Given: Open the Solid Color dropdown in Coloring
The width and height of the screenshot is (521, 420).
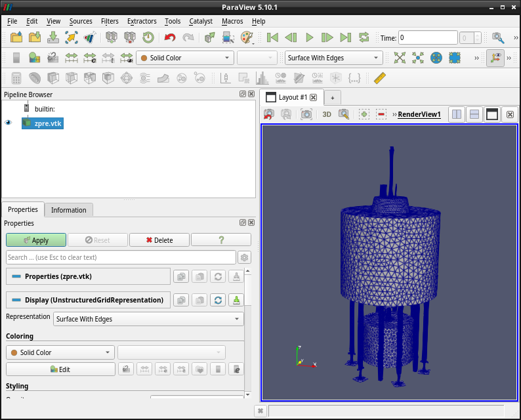Looking at the screenshot, I should point(60,352).
